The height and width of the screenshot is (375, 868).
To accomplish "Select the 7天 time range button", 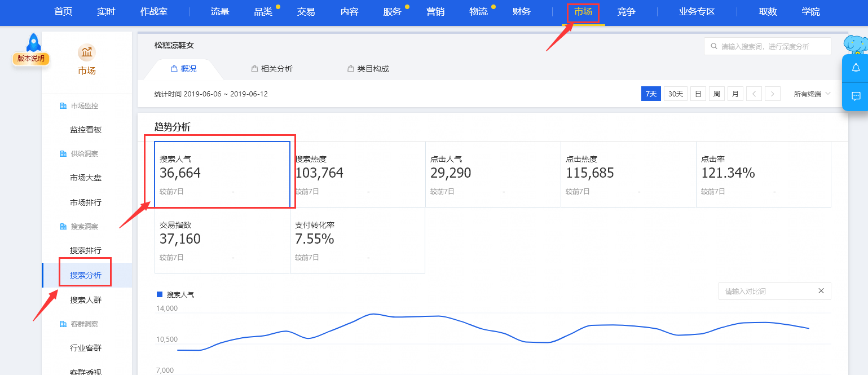I will pyautogui.click(x=651, y=94).
